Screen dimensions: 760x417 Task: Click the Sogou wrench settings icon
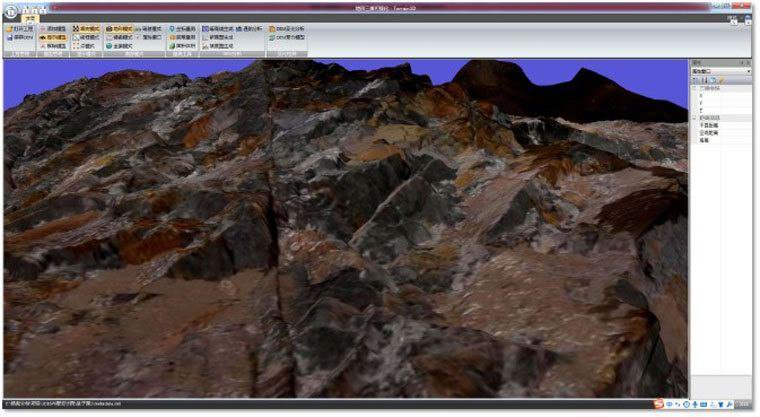(x=729, y=404)
